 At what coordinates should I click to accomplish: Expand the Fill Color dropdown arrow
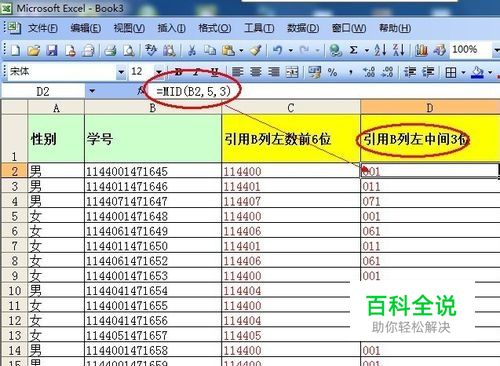[490, 72]
